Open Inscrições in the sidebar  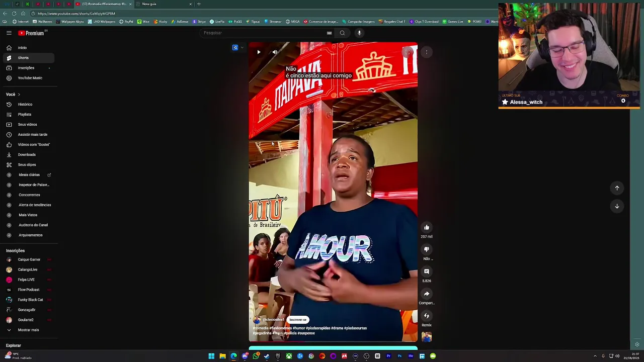coord(28,68)
